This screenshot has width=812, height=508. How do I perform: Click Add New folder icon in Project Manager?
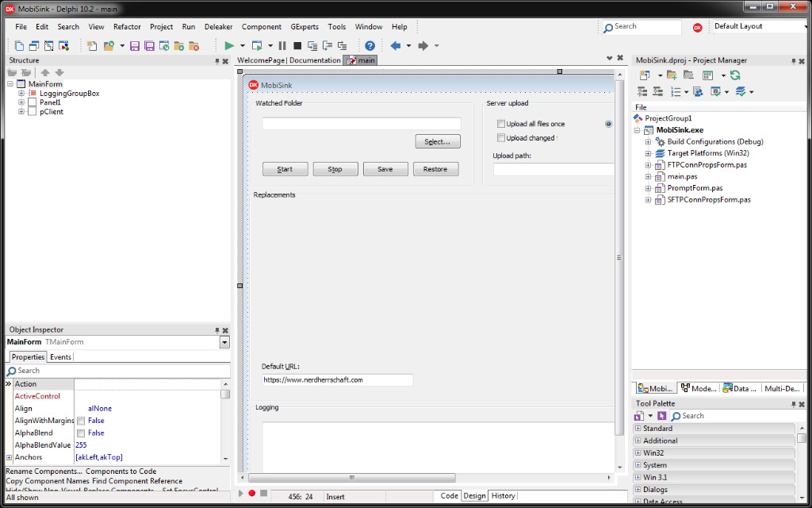(672, 75)
